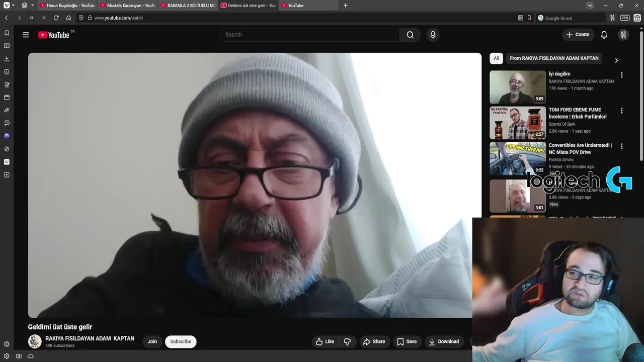
Task: Open the Reading List panel in sidebar
Action: (7, 46)
